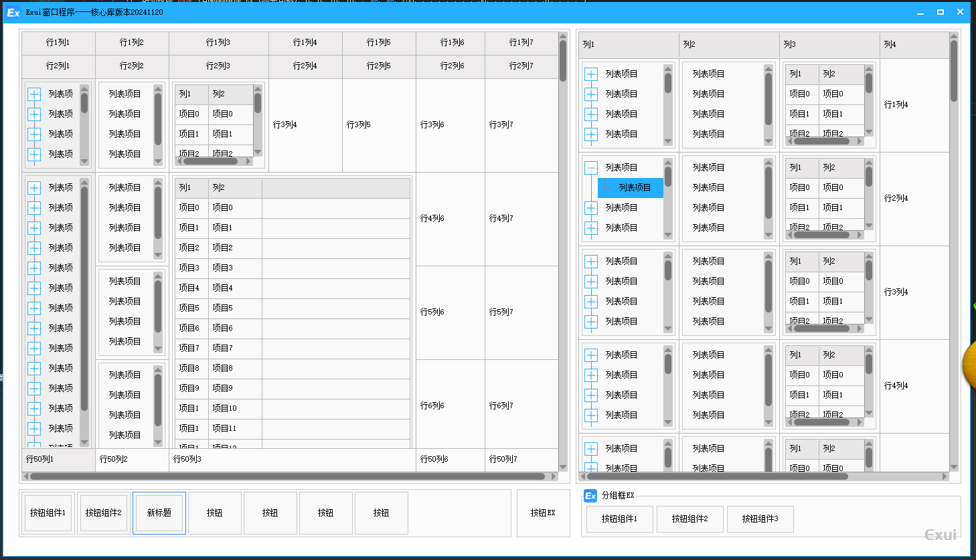Select the 行1列7 header cell

tap(521, 43)
